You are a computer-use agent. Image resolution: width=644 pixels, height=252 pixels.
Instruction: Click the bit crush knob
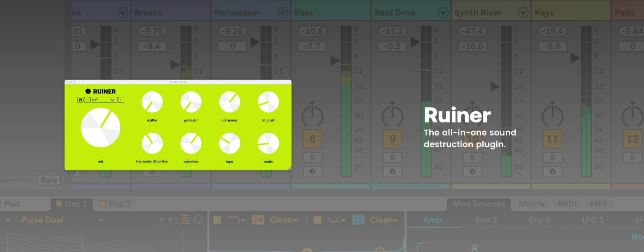(268, 102)
